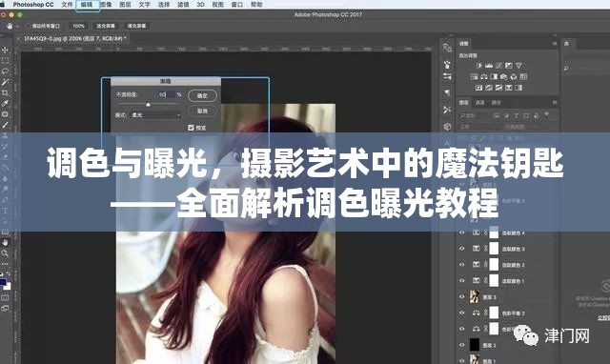Image resolution: width=610 pixels, height=364 pixels.
Task: Cancel the Fade dialog with 取消
Action: (202, 111)
